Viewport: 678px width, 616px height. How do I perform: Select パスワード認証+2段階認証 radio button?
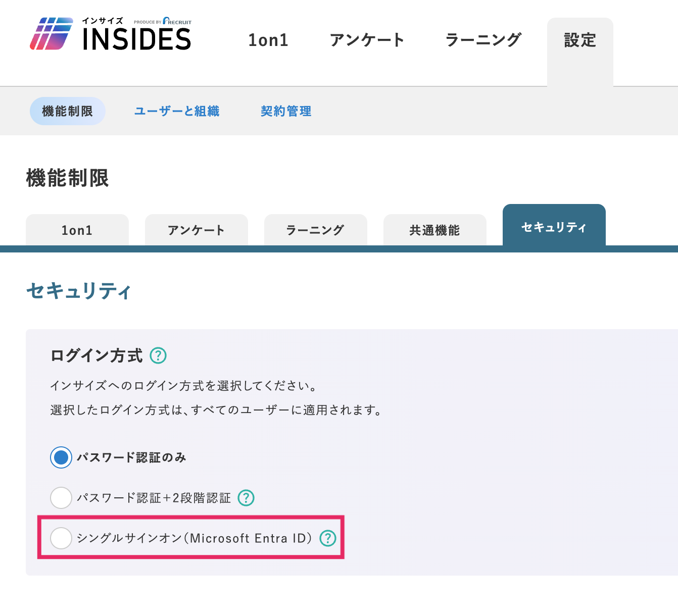[x=61, y=498]
